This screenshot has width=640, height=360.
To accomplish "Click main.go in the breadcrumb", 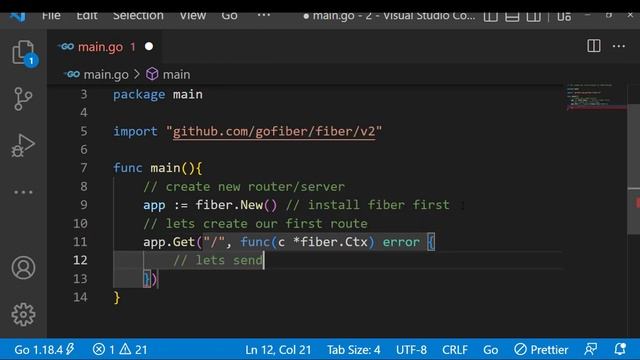I will pos(106,75).
